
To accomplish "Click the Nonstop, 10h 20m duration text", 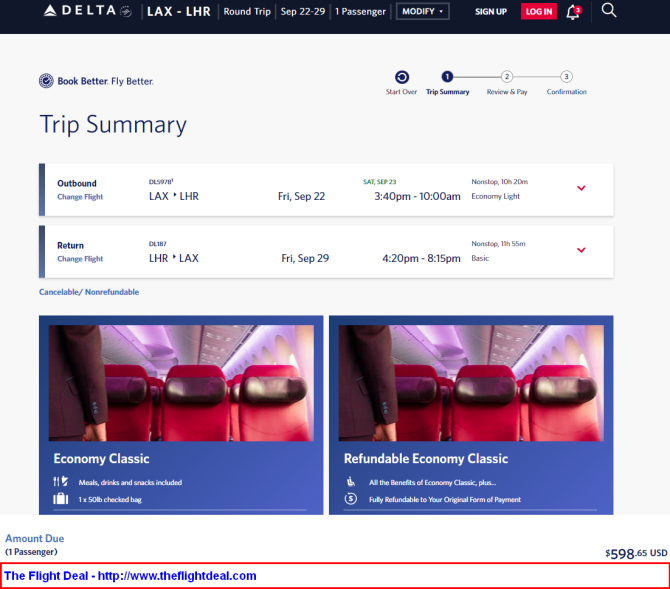I will click(x=500, y=182).
